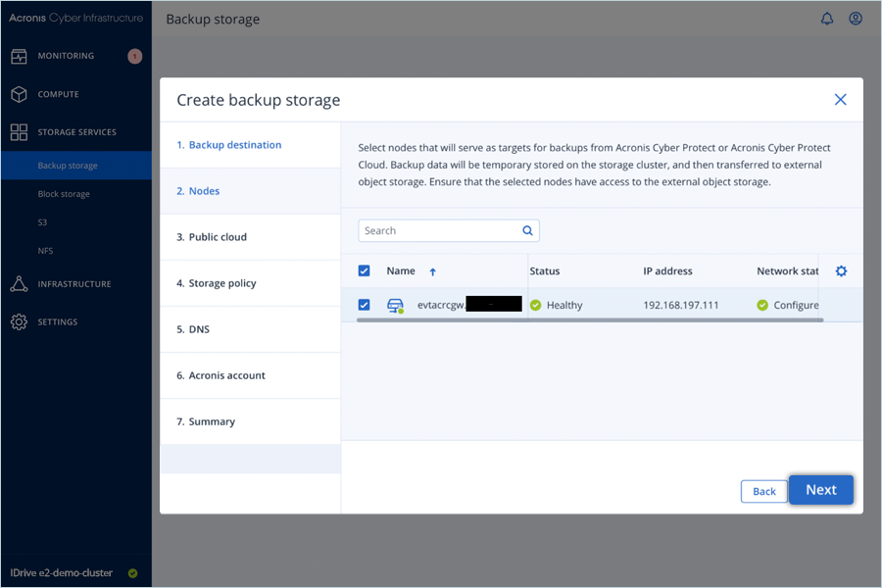Click the Monitoring sidebar icon
This screenshot has height=588, width=882.
[19, 56]
